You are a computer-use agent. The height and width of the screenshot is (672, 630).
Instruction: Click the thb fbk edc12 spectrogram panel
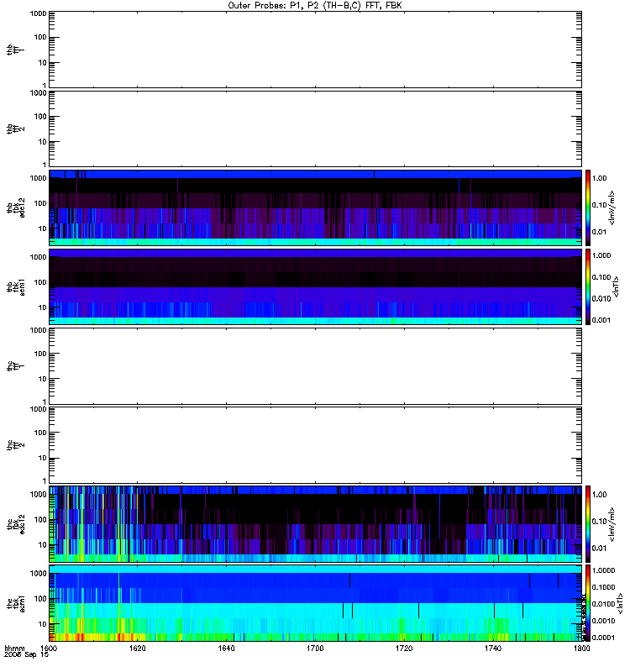316,207
